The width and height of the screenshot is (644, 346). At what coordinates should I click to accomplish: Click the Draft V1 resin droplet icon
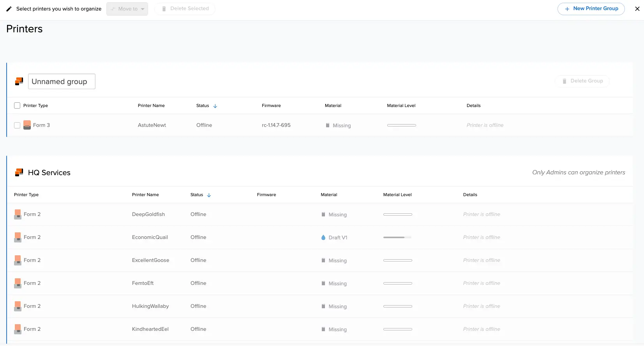point(323,237)
